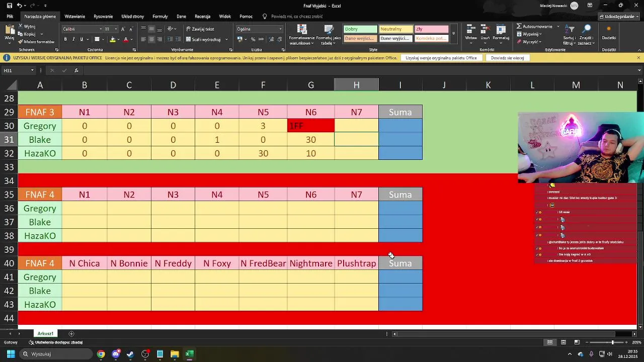Switch to Page Layout view
The image size is (644, 362).
[x=563, y=342]
